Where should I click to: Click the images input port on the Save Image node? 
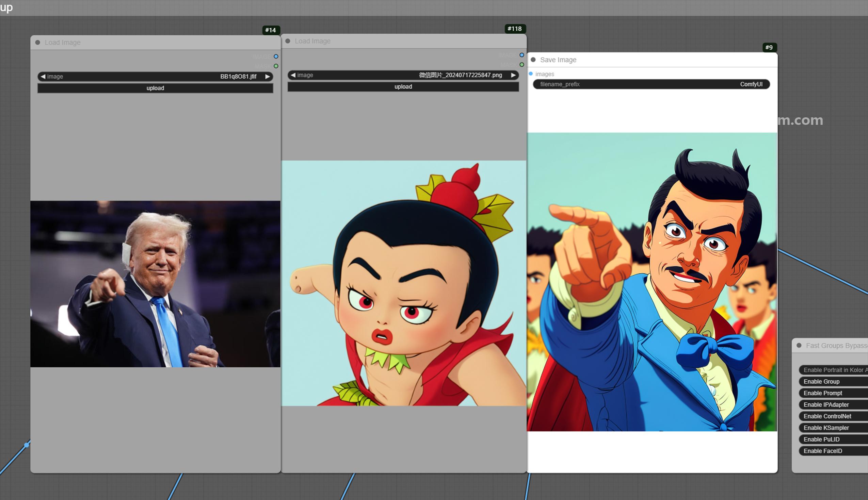click(531, 74)
